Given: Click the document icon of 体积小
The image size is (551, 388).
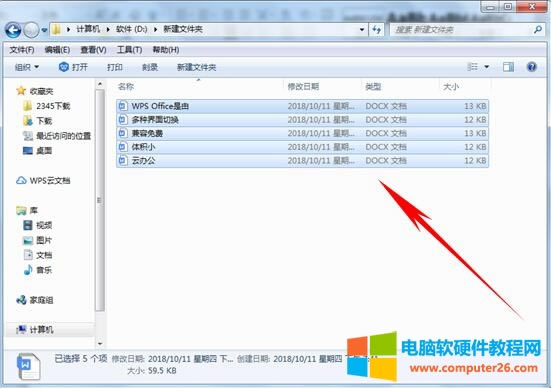Looking at the screenshot, I should pos(123,147).
